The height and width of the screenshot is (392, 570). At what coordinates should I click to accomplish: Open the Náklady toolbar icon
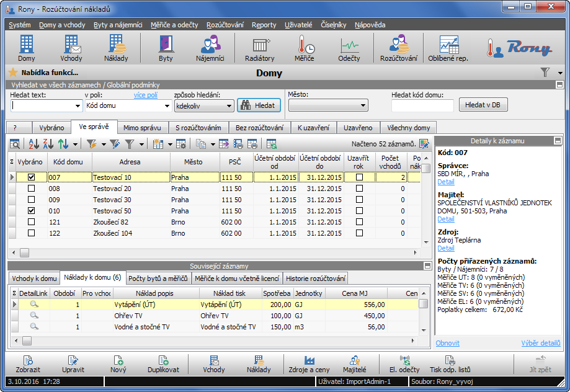point(116,48)
